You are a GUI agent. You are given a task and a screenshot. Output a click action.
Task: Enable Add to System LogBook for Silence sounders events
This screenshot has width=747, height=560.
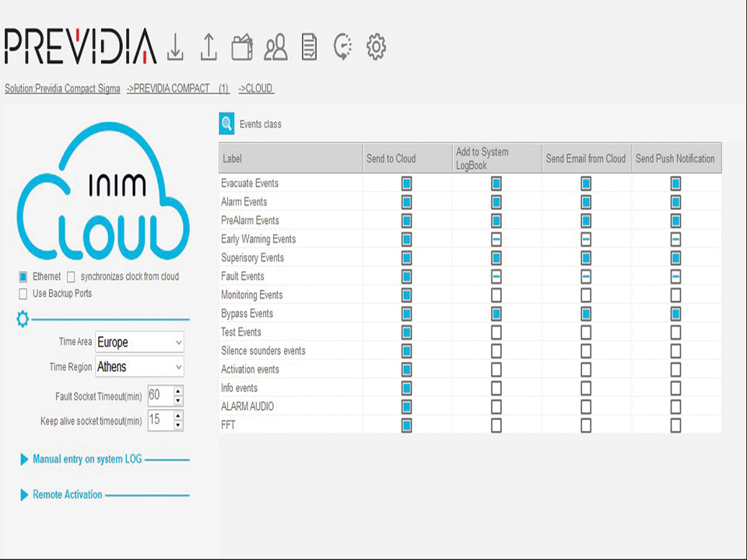pos(496,351)
